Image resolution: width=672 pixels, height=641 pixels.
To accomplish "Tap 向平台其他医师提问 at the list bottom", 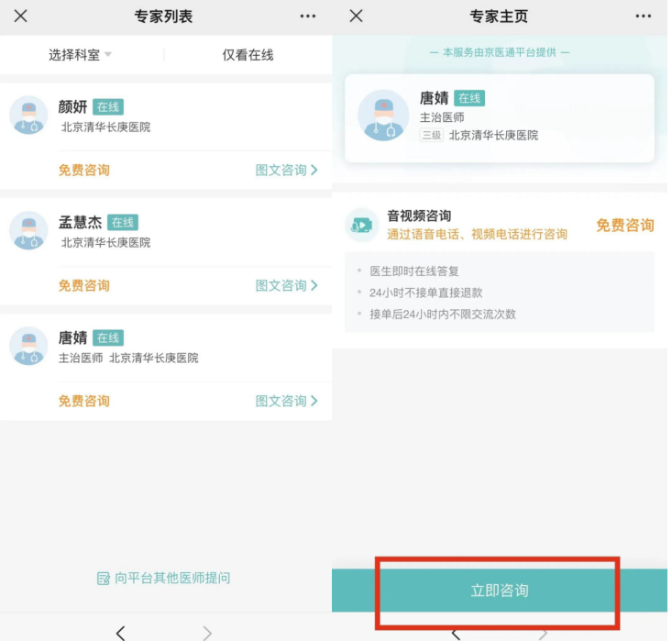I will (x=164, y=578).
